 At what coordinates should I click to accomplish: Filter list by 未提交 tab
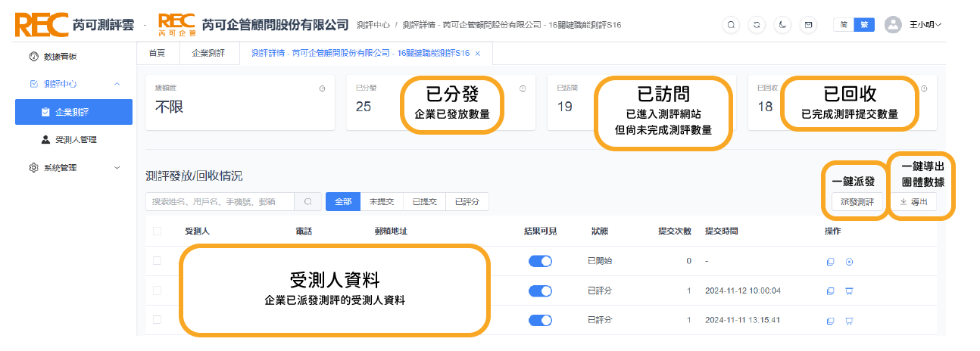(x=380, y=202)
